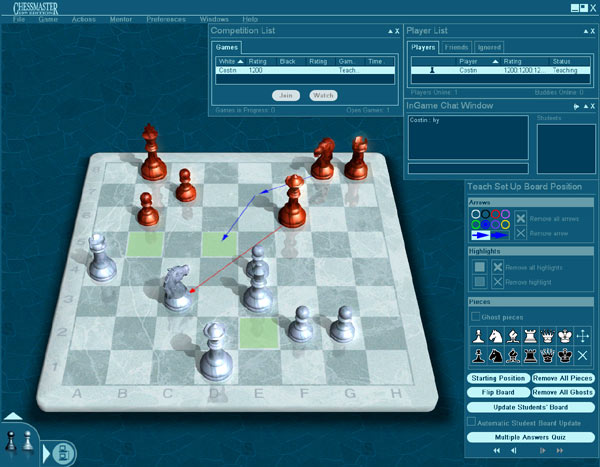Click the board view icon at bottom left

[64, 454]
